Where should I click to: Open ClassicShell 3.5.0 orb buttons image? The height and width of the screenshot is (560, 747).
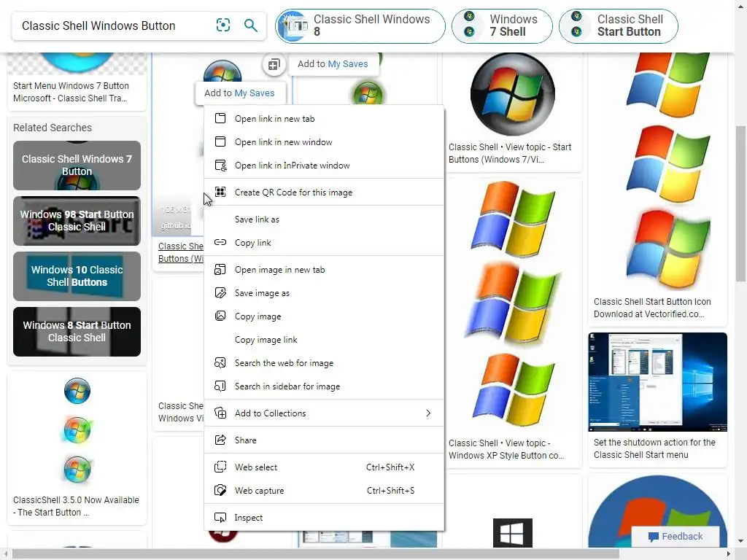[x=77, y=430]
